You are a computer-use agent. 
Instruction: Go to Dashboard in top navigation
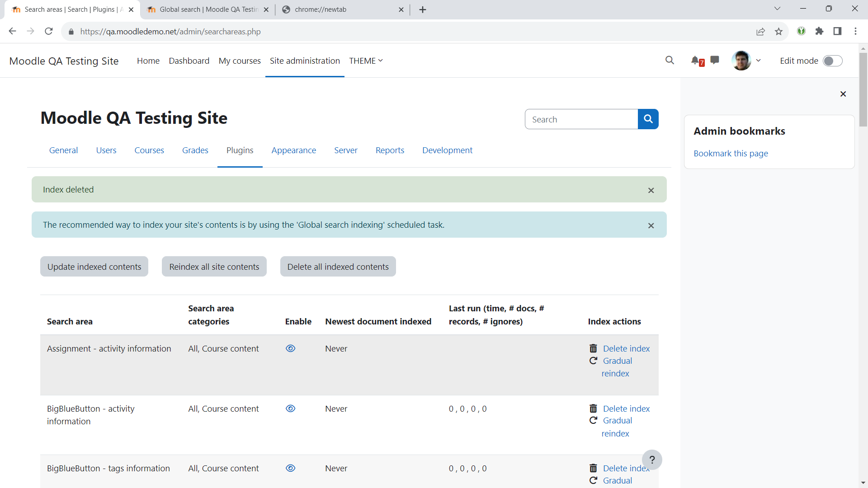[189, 61]
